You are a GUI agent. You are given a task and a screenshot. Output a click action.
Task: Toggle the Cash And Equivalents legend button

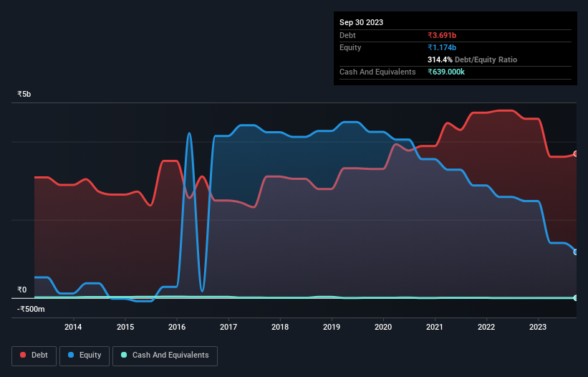tap(165, 355)
